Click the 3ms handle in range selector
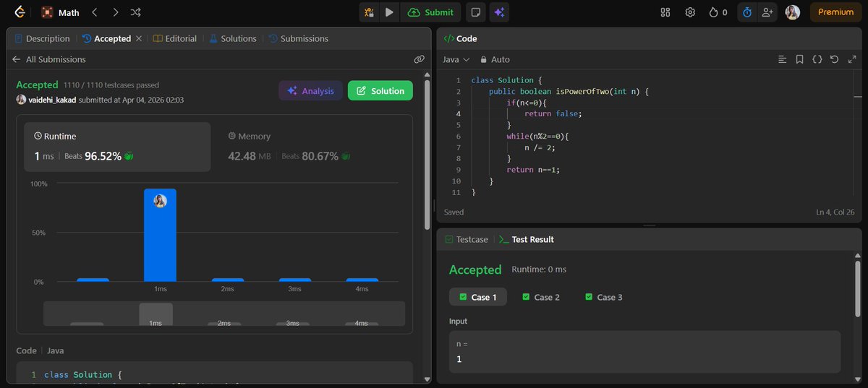Viewport: 868px width, 388px height. tap(293, 324)
